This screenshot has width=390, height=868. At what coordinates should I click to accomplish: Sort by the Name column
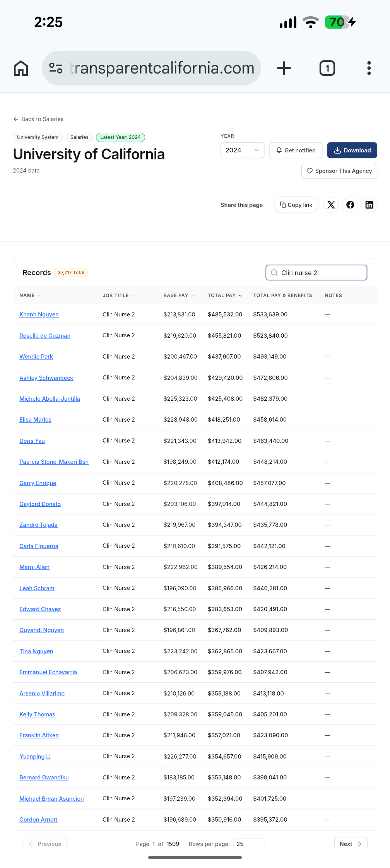coord(30,296)
